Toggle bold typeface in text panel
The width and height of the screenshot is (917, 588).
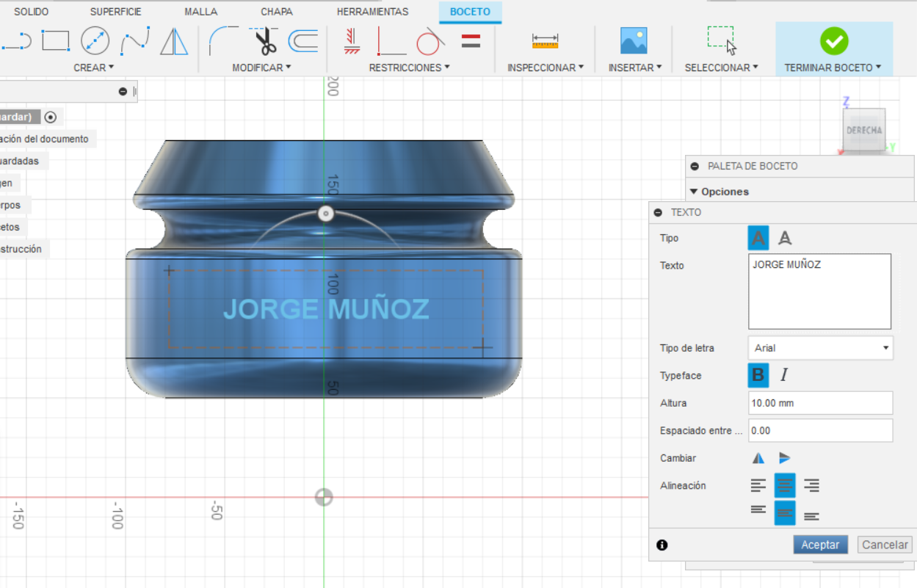(x=758, y=375)
